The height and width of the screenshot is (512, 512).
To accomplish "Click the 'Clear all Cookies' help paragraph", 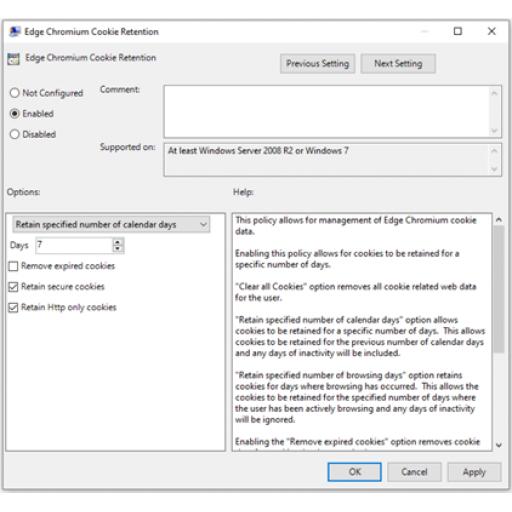I will click(x=356, y=292).
